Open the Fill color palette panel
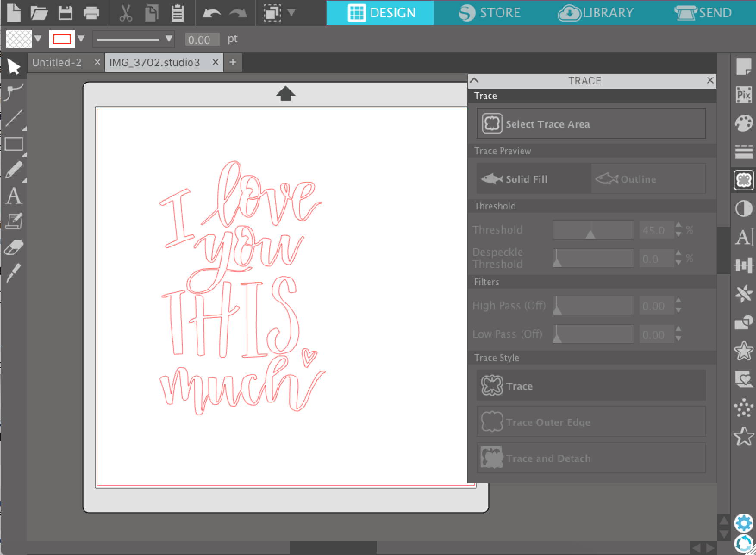The width and height of the screenshot is (756, 555). (744, 123)
